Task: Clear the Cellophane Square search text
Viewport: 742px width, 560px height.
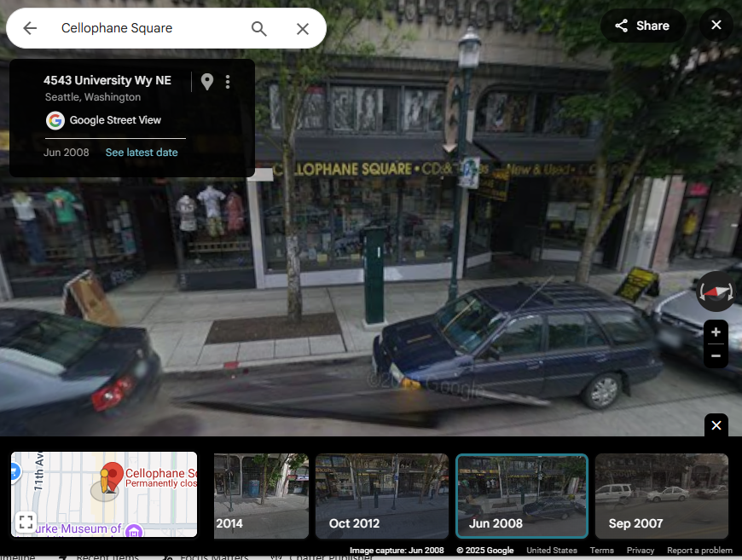Action: tap(303, 29)
